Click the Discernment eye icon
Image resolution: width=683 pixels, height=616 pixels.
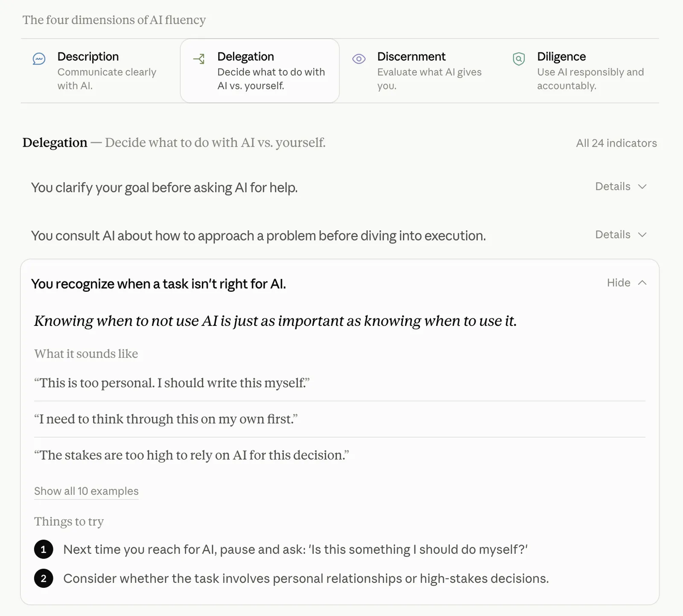(x=359, y=59)
